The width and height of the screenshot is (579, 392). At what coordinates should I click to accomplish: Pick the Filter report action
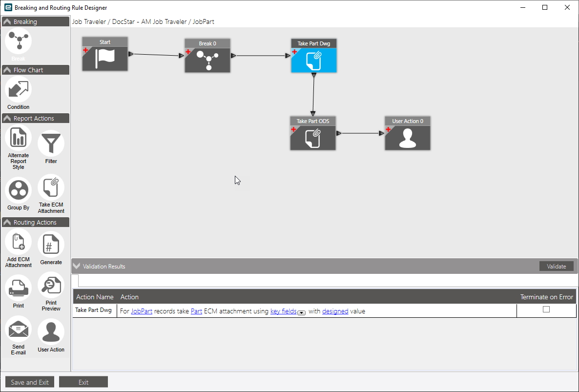point(51,144)
